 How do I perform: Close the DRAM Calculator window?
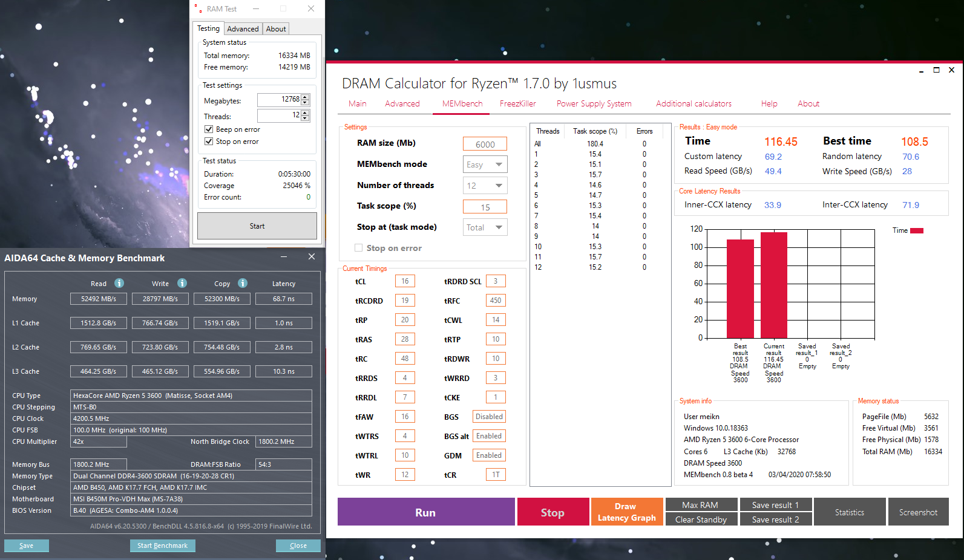[x=951, y=70]
